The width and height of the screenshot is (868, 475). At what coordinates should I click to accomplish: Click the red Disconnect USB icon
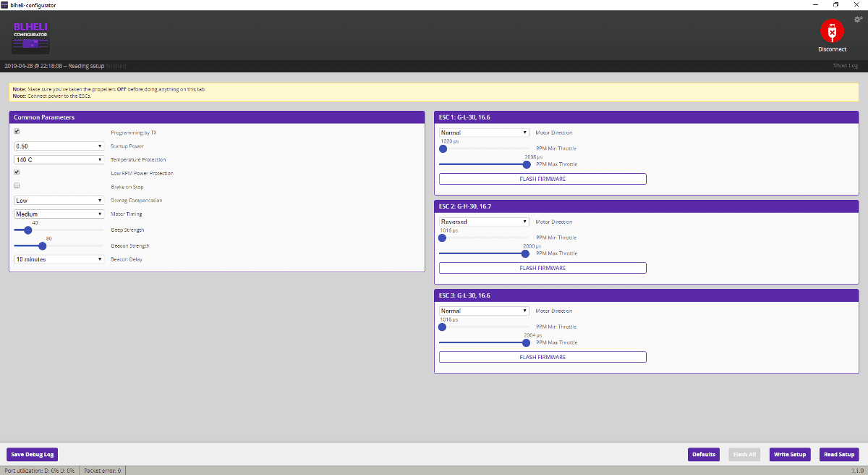click(832, 31)
